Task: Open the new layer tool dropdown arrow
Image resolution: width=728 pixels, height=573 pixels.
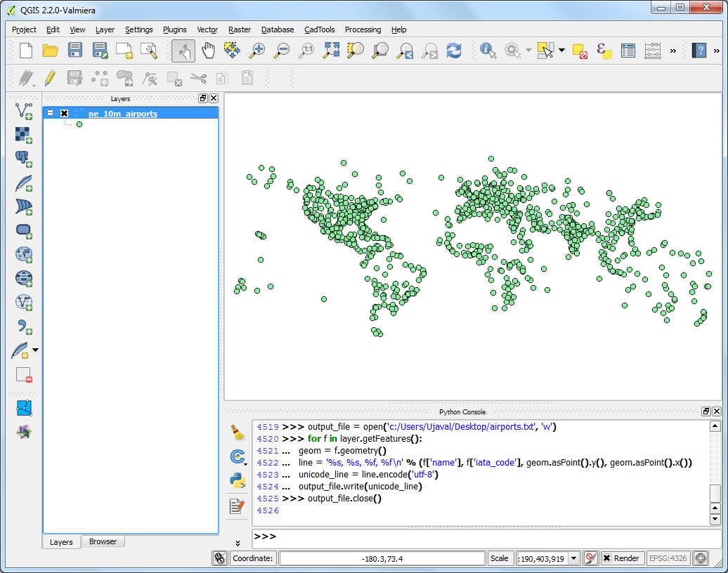Action: click(35, 350)
